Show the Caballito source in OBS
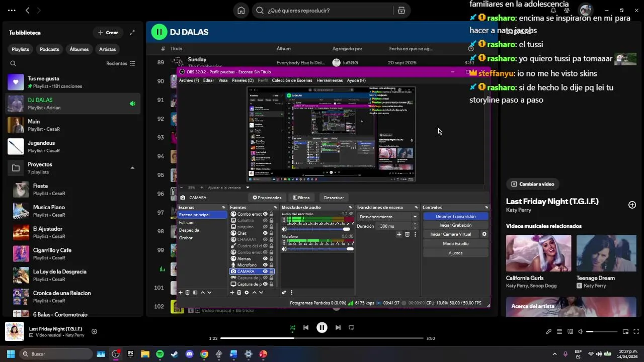The width and height of the screenshot is (644, 362). click(265, 220)
